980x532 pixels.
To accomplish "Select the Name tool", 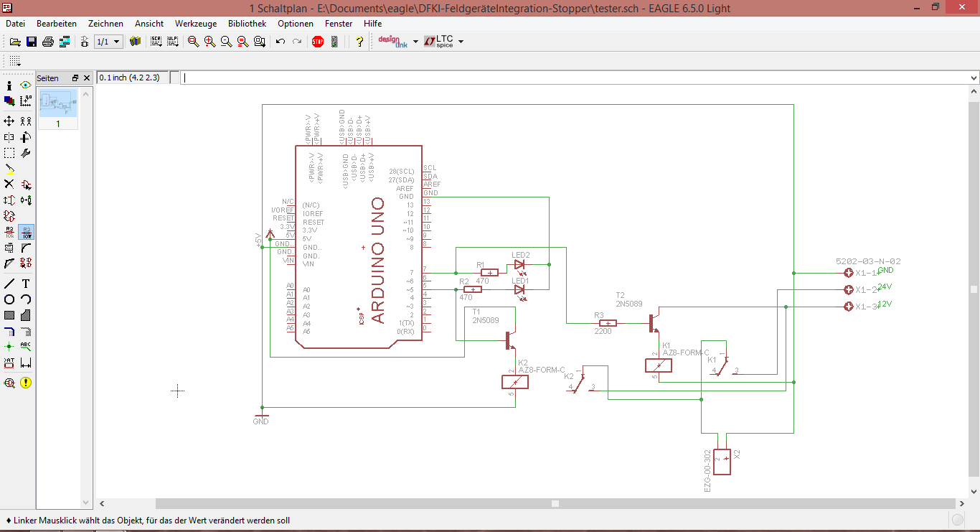I will 9,232.
